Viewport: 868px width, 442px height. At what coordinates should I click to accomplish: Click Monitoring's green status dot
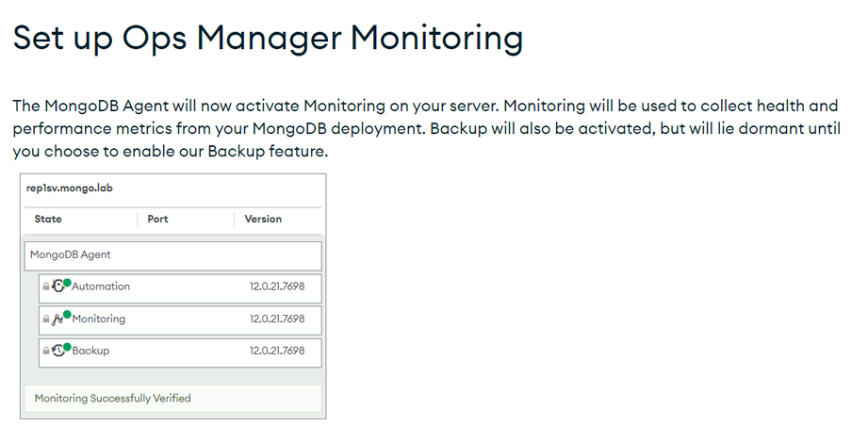tap(67, 315)
